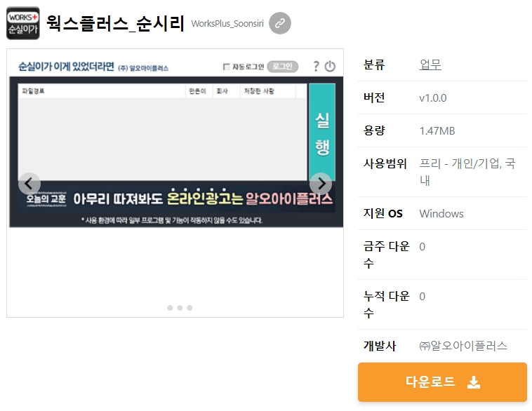
Task: Show previous screenshot with left arrow
Action: (29, 184)
